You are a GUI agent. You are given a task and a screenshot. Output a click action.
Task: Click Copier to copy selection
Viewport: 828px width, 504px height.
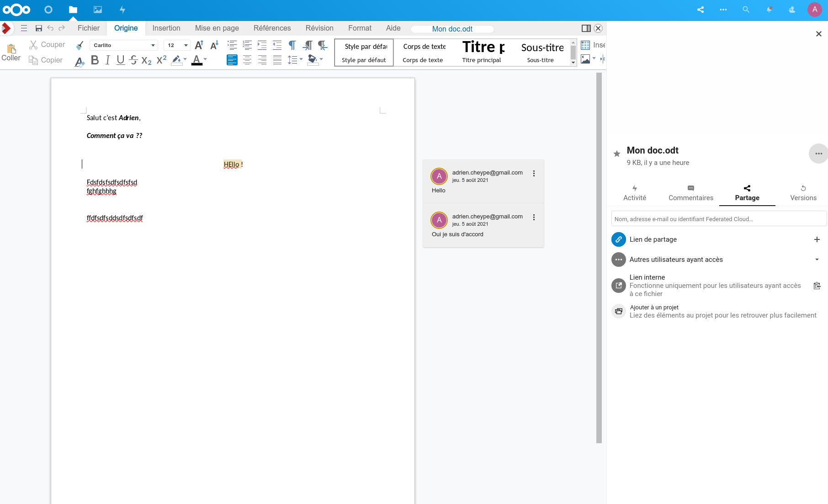click(46, 60)
